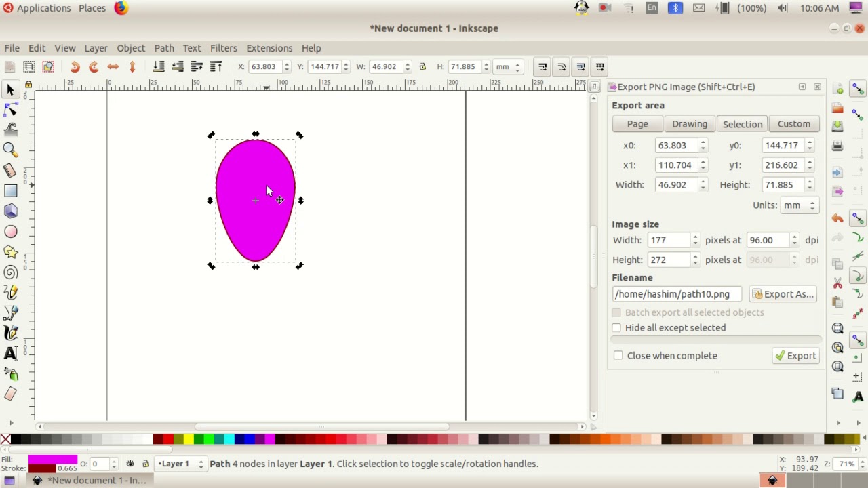The image size is (868, 488).
Task: Click Export As button
Action: click(783, 294)
